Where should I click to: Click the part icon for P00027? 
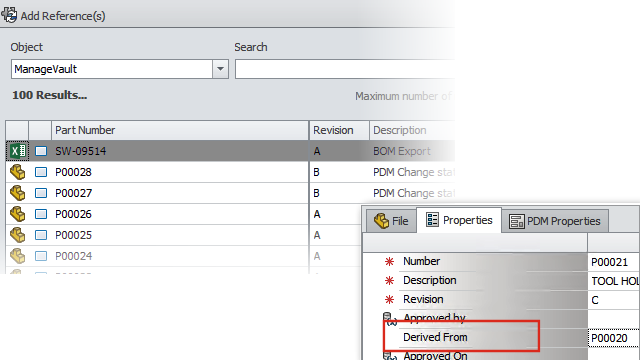coord(18,193)
